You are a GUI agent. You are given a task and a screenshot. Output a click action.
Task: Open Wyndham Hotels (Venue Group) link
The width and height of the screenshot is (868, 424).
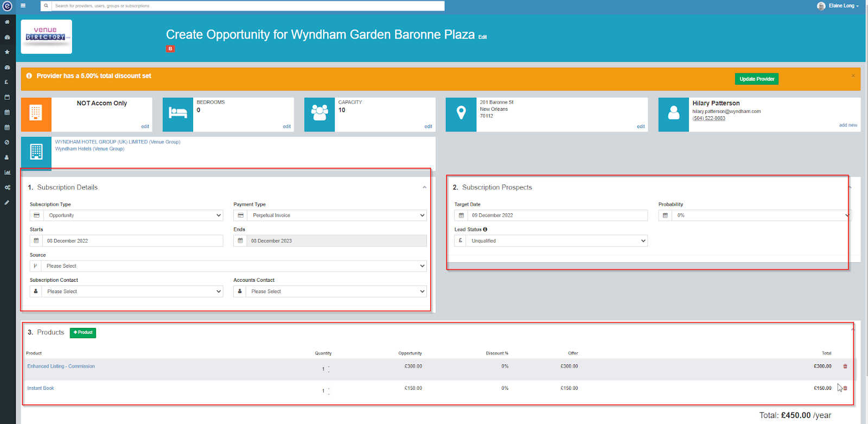(x=90, y=149)
